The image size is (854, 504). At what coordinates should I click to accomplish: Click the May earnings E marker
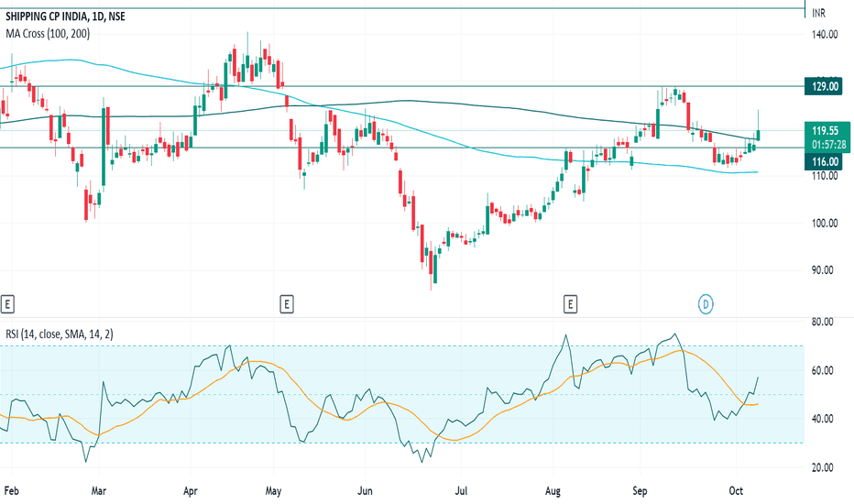point(287,304)
